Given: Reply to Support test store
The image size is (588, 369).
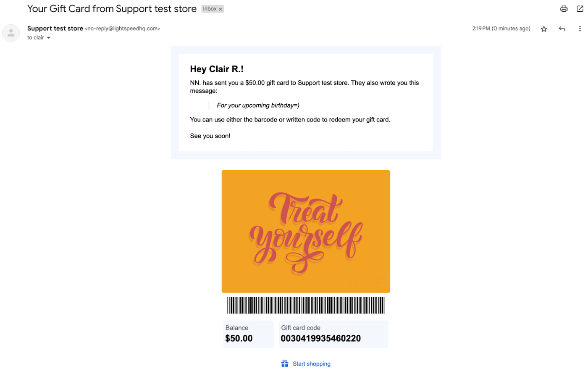Looking at the screenshot, I should (x=562, y=29).
